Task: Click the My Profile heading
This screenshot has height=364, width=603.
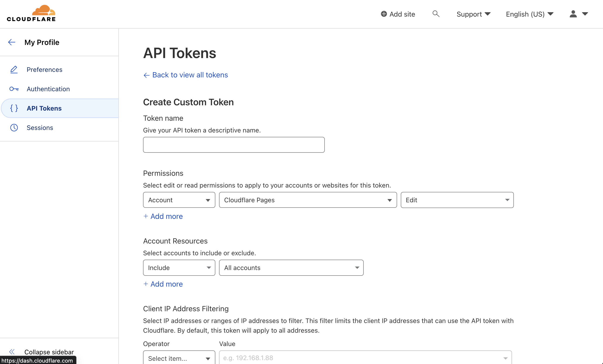Action: 42,42
